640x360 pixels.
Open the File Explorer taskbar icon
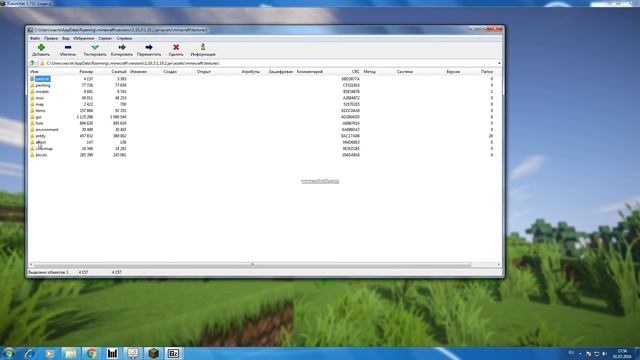point(70,353)
